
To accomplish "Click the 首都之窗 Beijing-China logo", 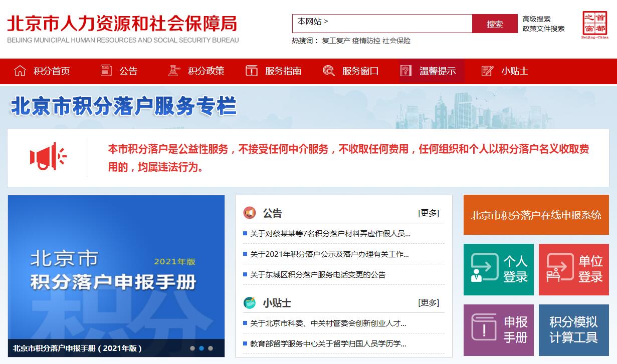I will [x=595, y=25].
